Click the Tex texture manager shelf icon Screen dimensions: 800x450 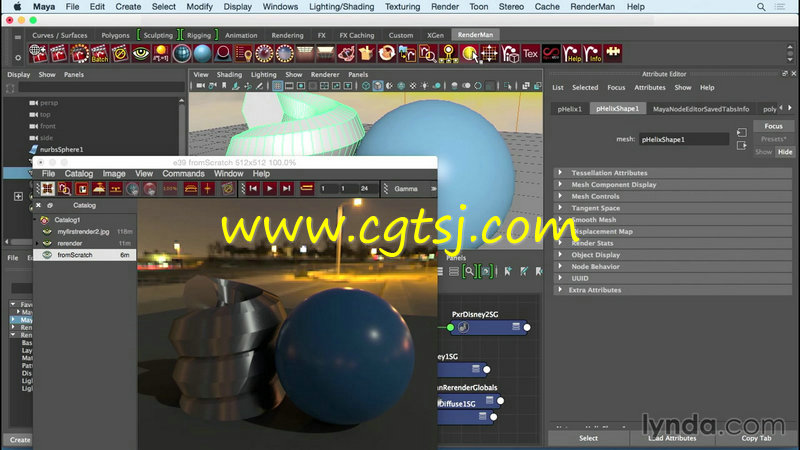tap(531, 54)
